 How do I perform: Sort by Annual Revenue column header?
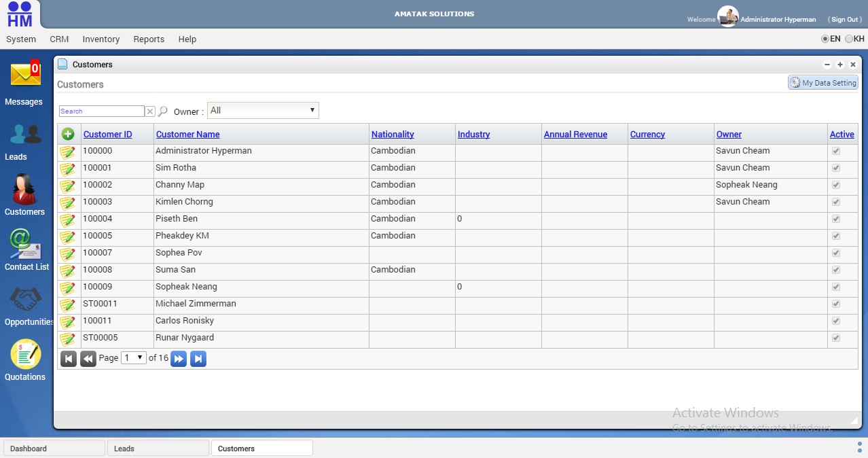click(x=575, y=135)
